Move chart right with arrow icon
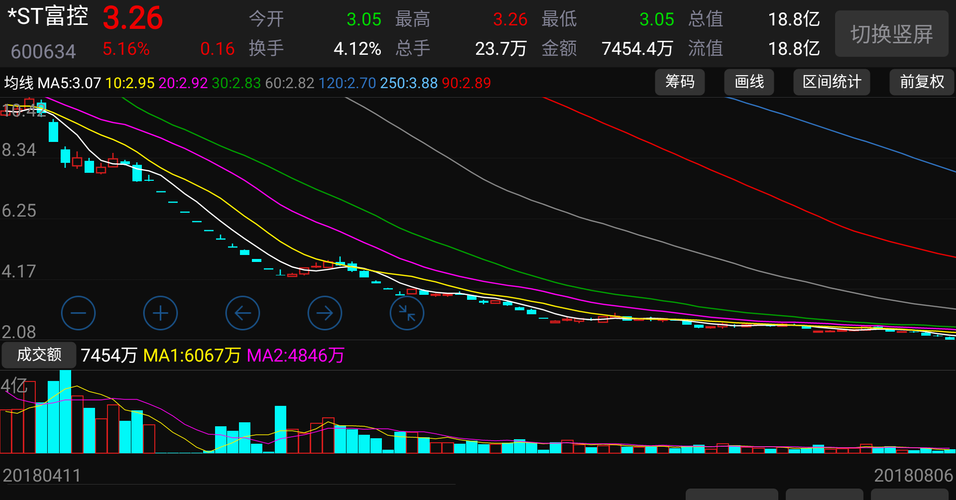The height and width of the screenshot is (500, 956). tap(324, 313)
